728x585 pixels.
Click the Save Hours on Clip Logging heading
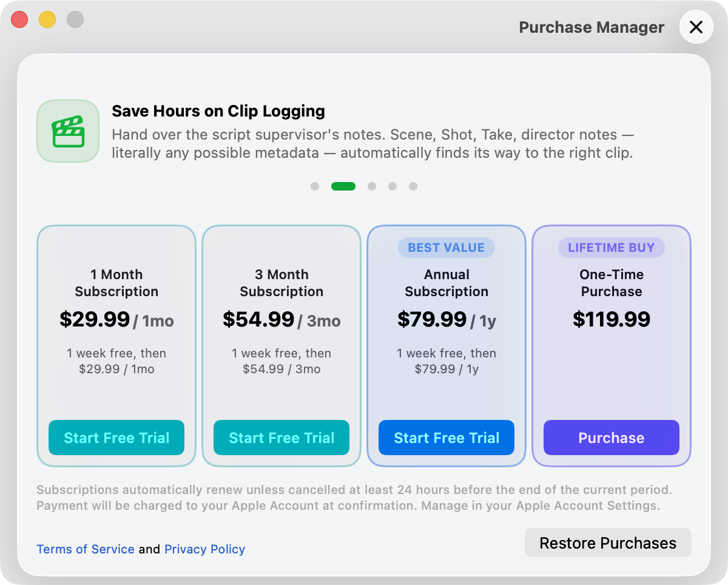pyautogui.click(x=218, y=111)
